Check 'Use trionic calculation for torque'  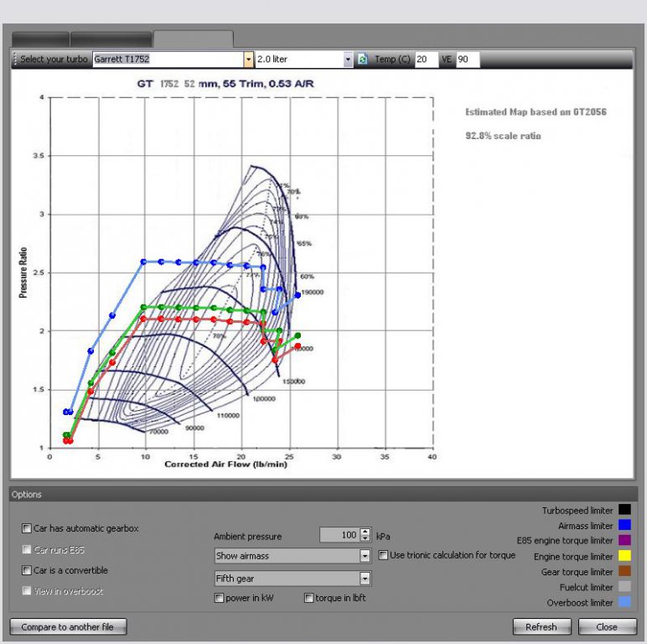pos(383,555)
